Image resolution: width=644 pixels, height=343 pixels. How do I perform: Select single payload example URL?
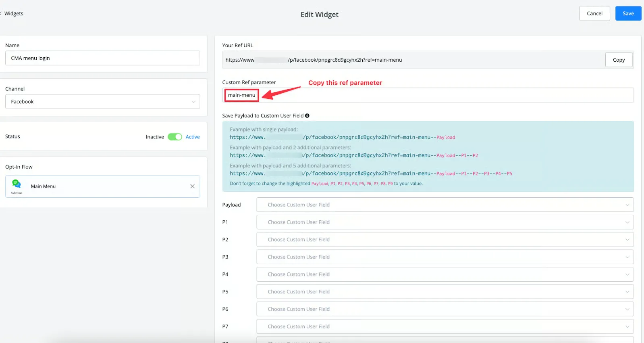tap(342, 137)
